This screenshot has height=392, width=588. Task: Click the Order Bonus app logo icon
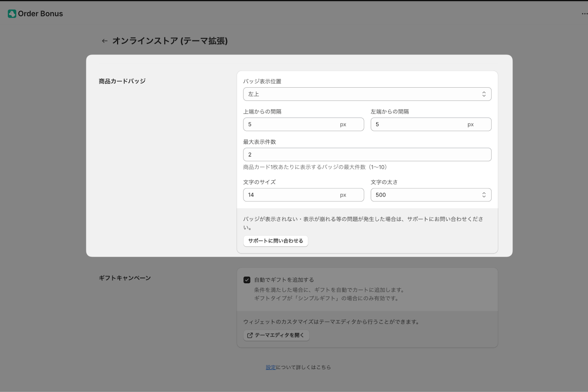12,14
